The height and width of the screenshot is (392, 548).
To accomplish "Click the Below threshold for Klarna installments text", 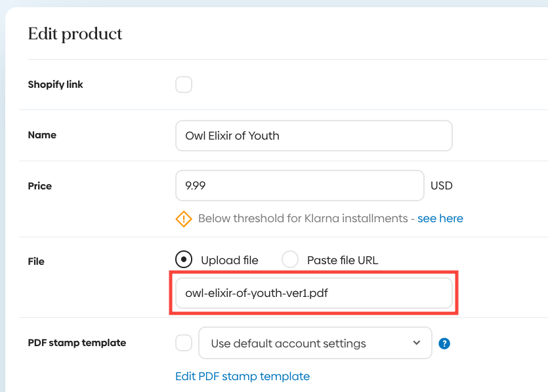I will tap(303, 218).
